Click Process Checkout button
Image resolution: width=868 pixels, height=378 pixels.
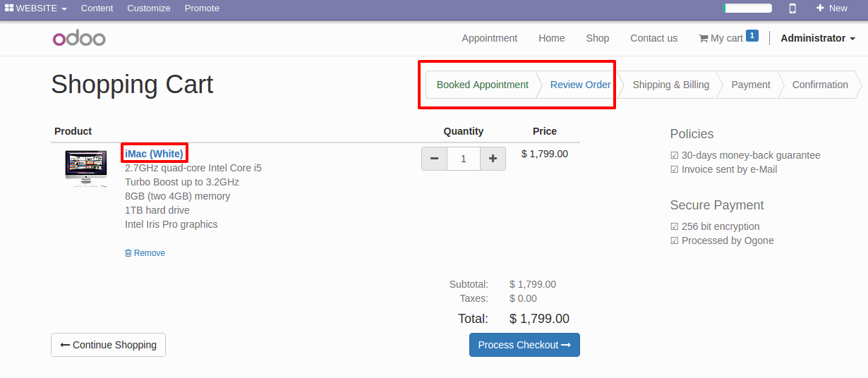coord(524,345)
